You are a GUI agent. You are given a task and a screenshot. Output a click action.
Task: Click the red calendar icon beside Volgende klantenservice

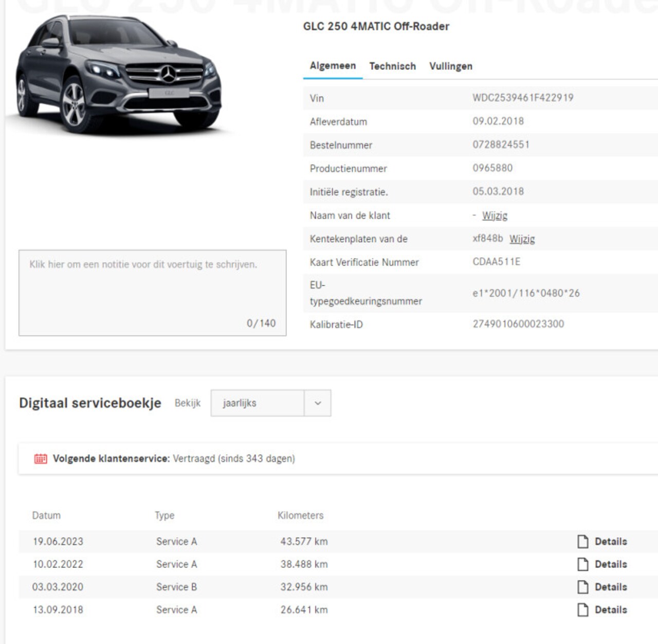41,459
